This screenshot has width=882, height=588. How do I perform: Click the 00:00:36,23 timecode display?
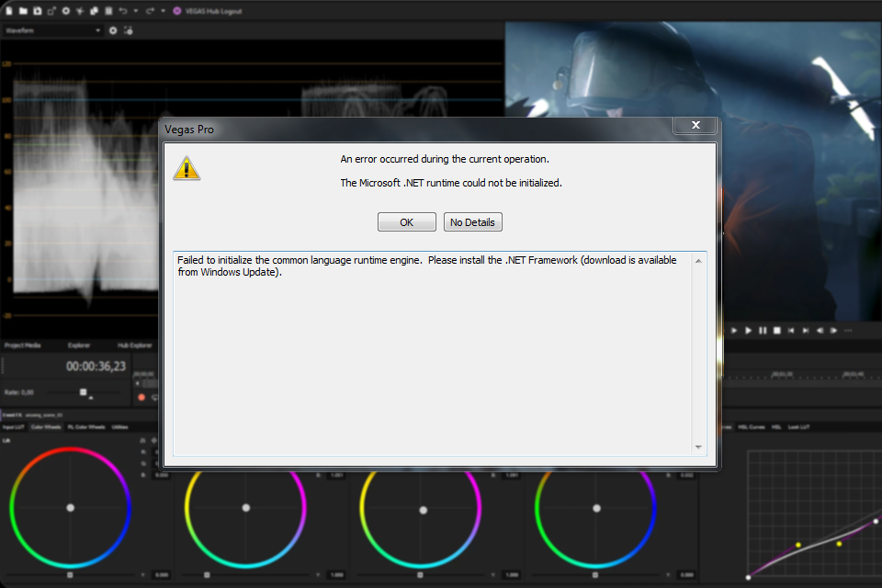[96, 367]
